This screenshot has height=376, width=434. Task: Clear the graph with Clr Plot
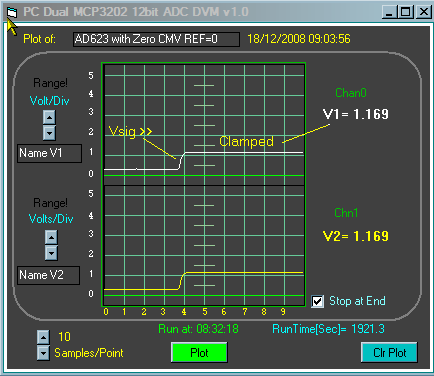pos(389,352)
